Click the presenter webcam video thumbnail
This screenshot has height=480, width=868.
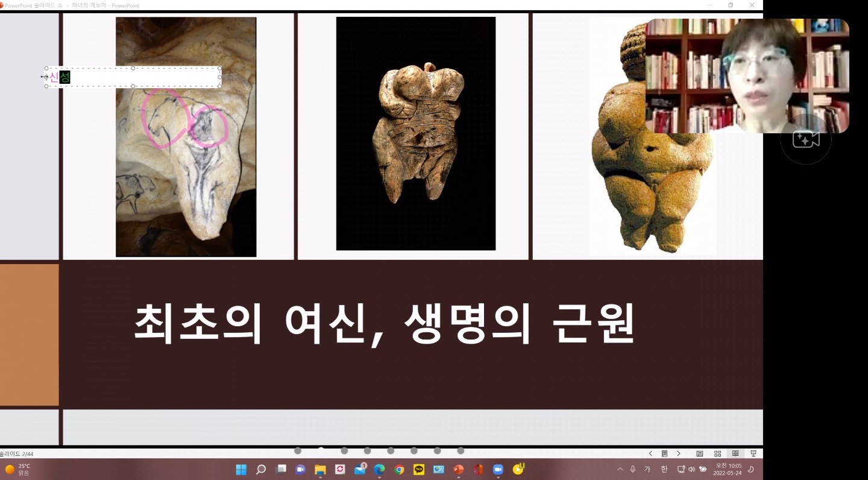pyautogui.click(x=747, y=76)
